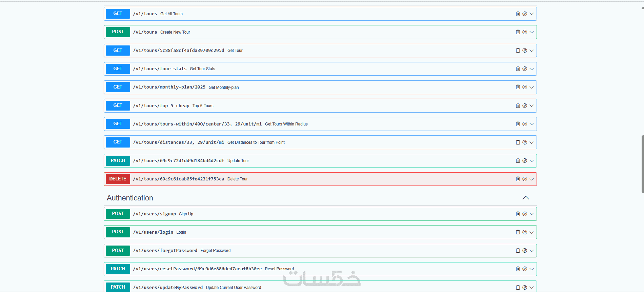Expand Sign Up endpoint chevron
644x292 pixels.
[x=531, y=214]
